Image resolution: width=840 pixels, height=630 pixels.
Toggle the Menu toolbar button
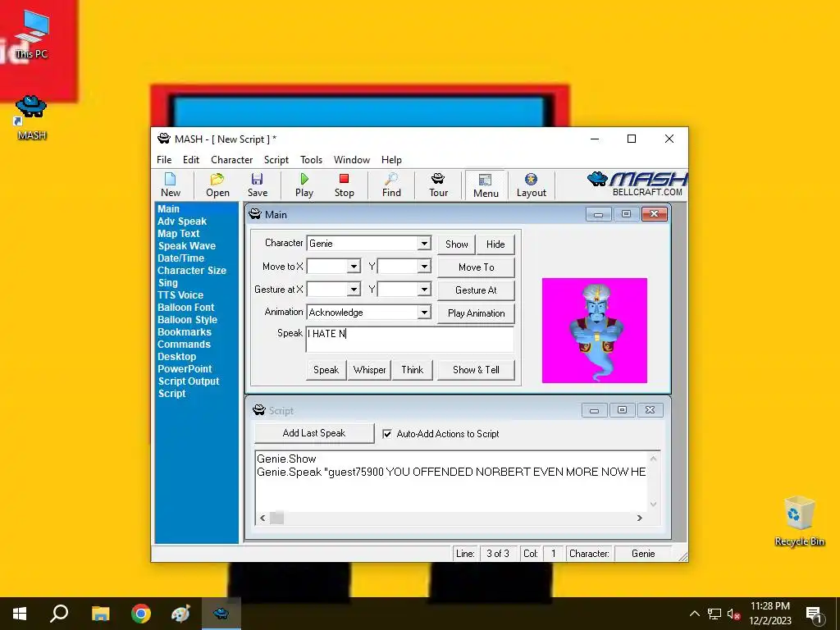click(486, 185)
